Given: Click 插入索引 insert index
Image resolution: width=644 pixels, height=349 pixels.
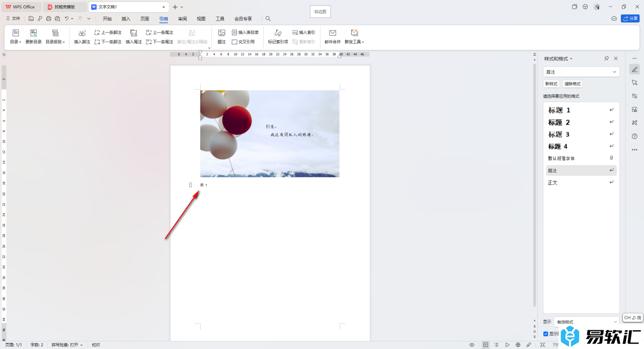Looking at the screenshot, I should 303,32.
